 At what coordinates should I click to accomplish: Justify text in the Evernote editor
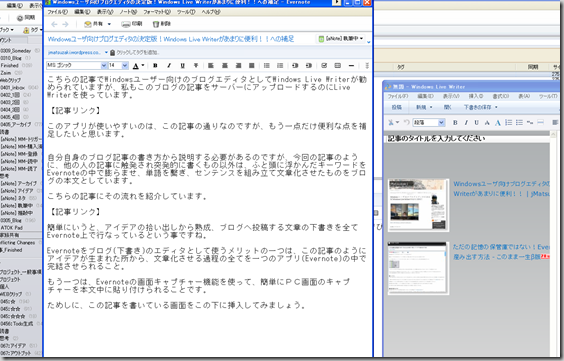[x=252, y=65]
